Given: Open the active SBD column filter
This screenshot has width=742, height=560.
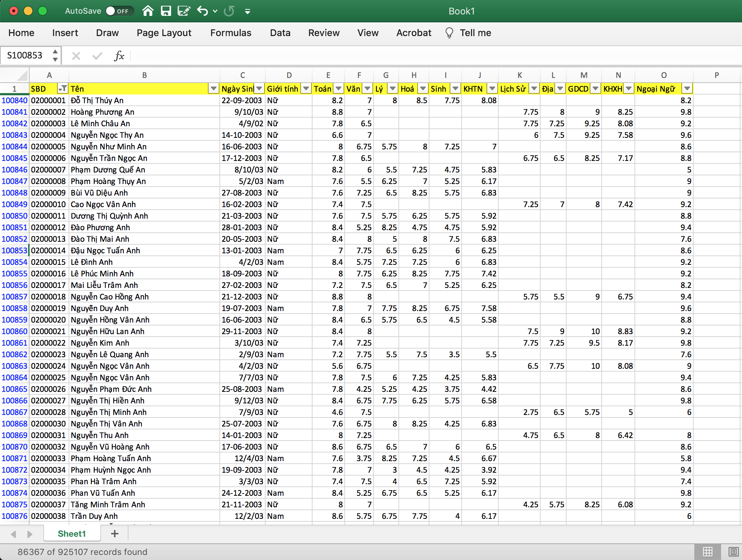Looking at the screenshot, I should pos(63,88).
